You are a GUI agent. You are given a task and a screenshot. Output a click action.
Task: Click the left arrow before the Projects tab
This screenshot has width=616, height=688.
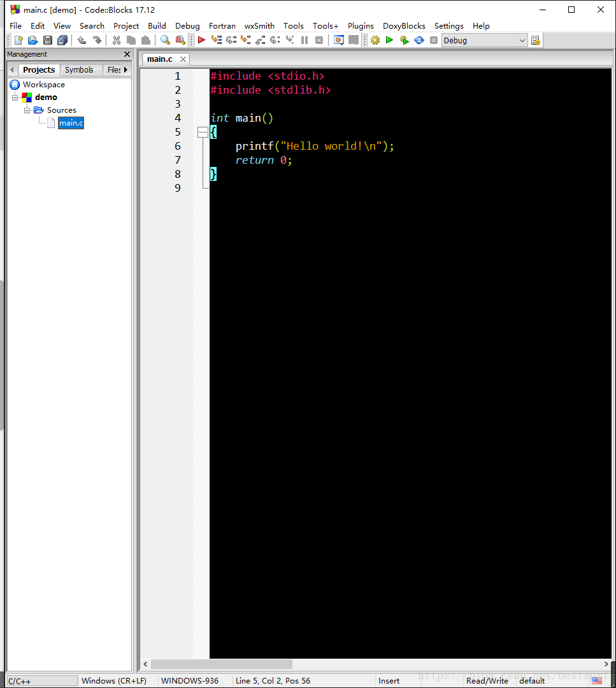(12, 70)
